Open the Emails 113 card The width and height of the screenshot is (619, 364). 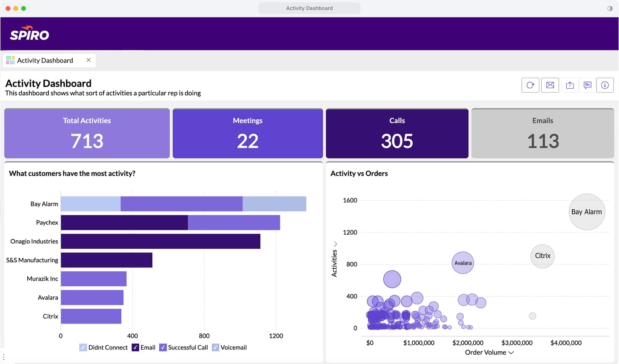(x=543, y=134)
